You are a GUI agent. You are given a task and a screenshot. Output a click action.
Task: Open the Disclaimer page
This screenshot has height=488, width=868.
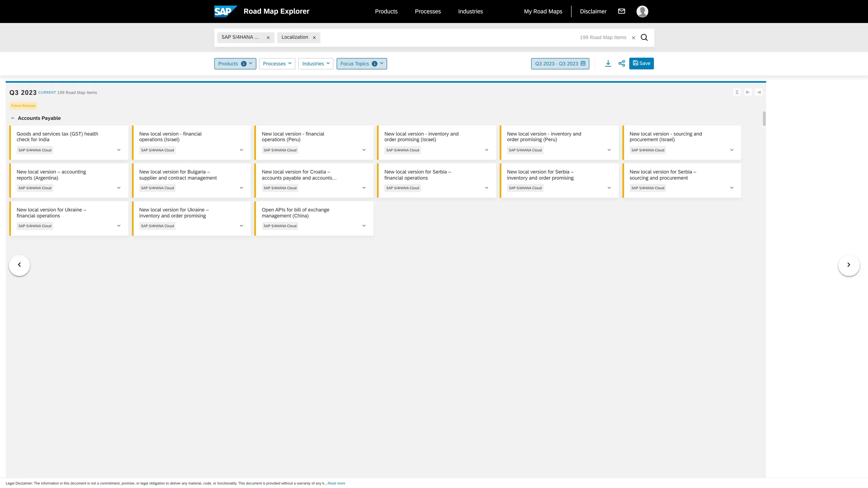pos(593,12)
